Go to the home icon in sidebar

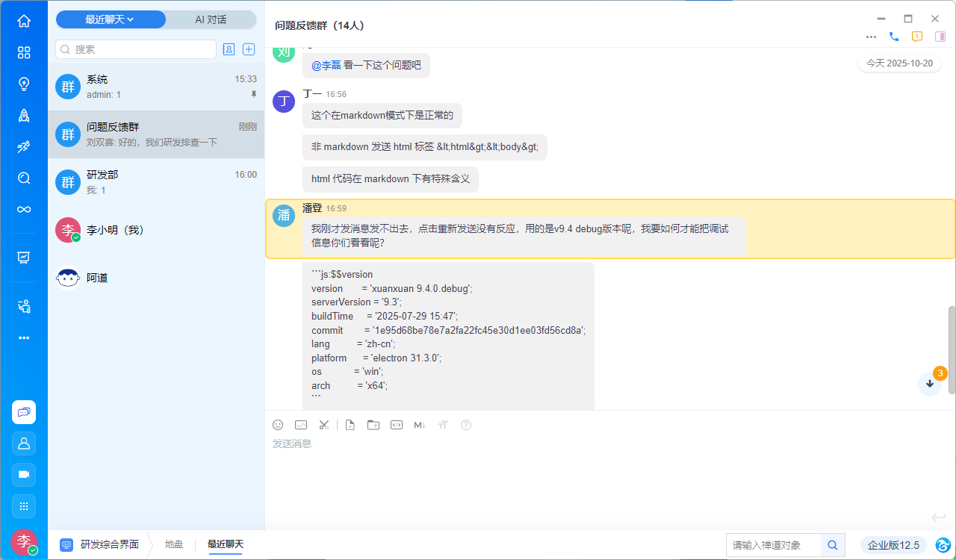click(x=24, y=21)
